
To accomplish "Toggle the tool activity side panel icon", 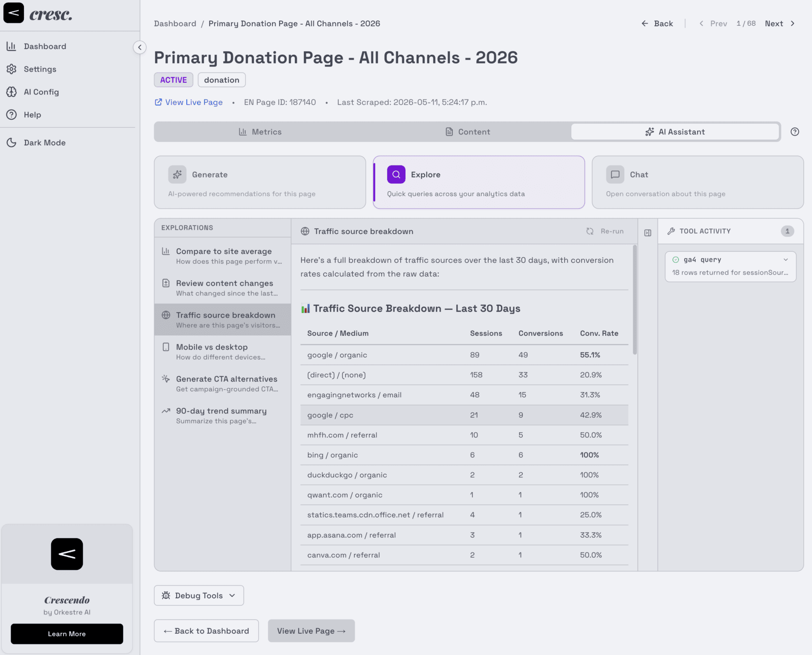I will 648,233.
